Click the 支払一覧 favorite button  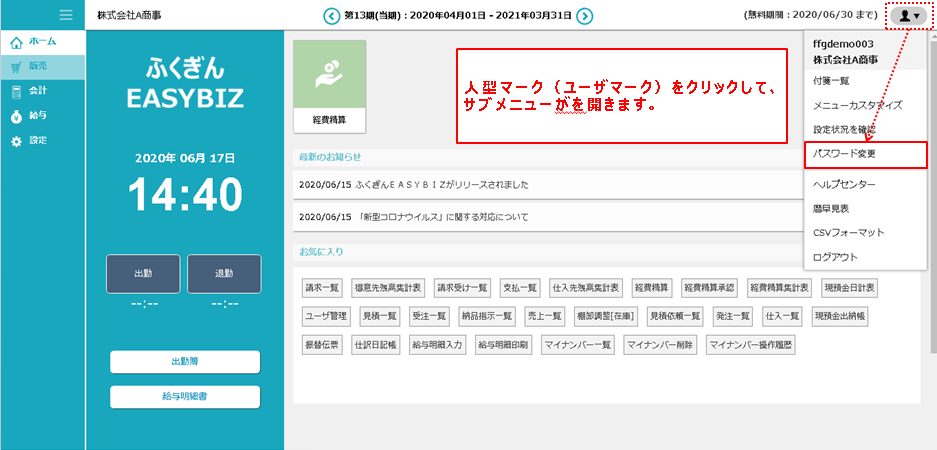520,287
